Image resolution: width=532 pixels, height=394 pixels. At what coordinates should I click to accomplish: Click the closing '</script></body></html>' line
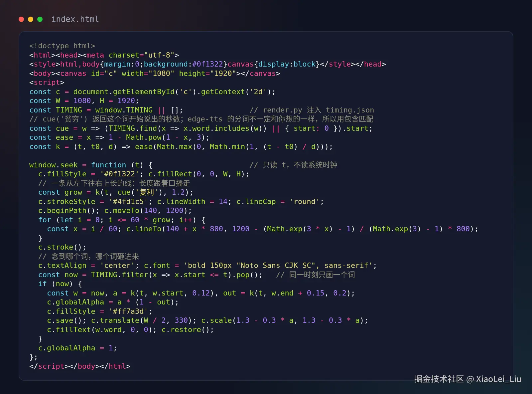tap(80, 366)
